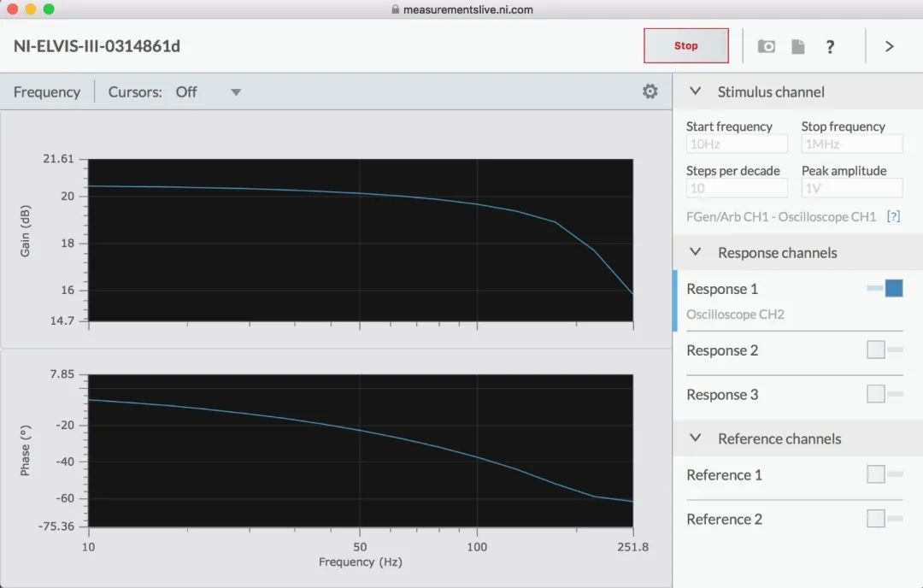Click the Oscilloscope CH2 channel label
923x588 pixels.
(735, 315)
